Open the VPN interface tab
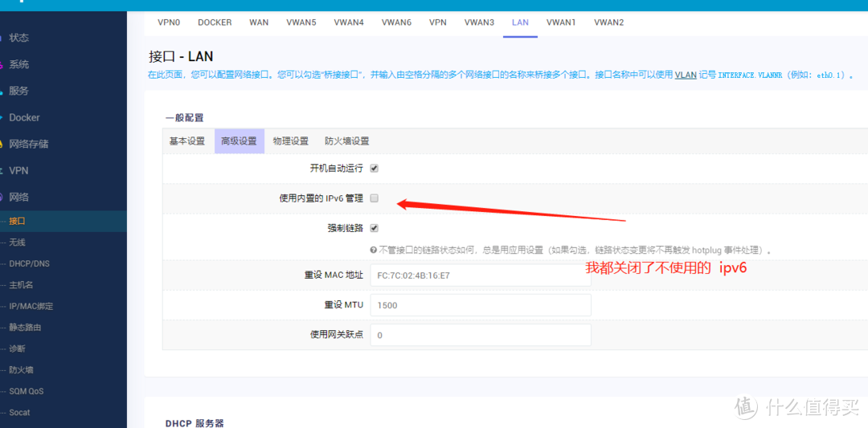The width and height of the screenshot is (868, 428). [x=438, y=22]
